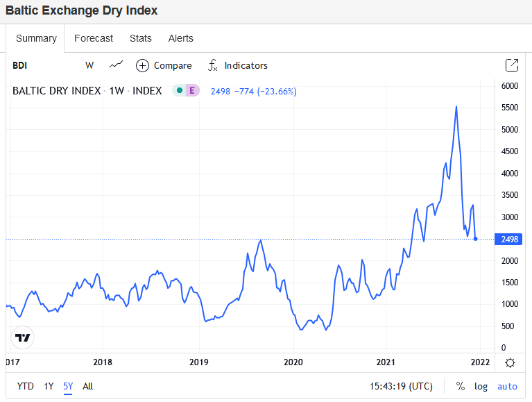
Task: Open the Stats tab
Action: click(141, 38)
